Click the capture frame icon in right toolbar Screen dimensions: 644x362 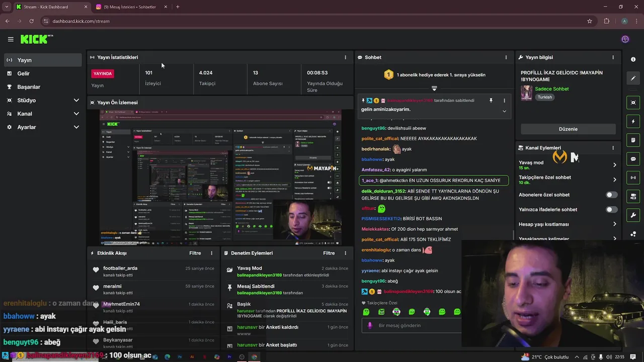(x=633, y=103)
